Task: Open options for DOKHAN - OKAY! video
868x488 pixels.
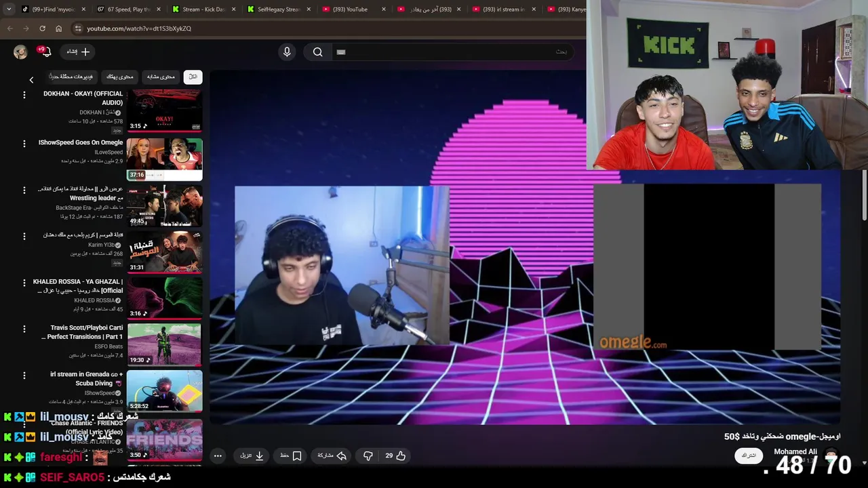Action: (x=24, y=95)
